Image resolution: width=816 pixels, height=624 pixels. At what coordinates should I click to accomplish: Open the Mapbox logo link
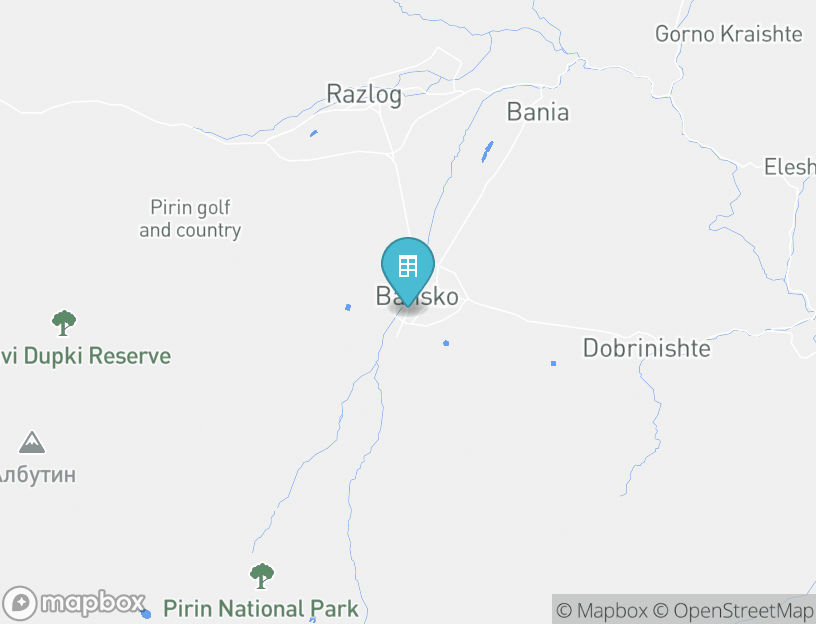click(x=74, y=603)
